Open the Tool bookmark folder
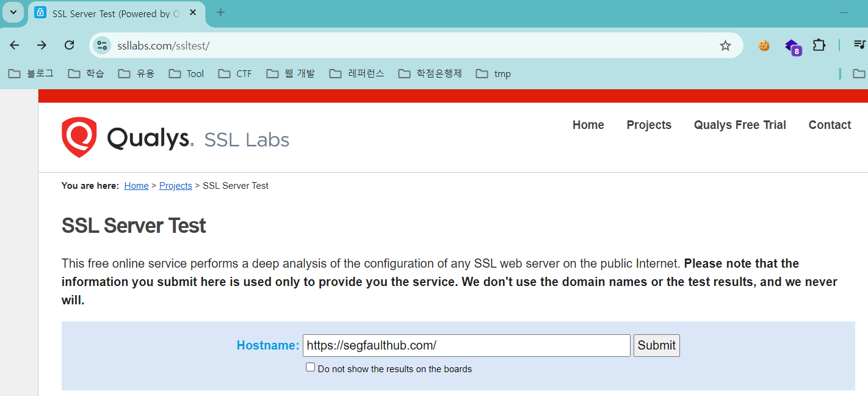Screen dimensions: 868x396 click(x=186, y=74)
